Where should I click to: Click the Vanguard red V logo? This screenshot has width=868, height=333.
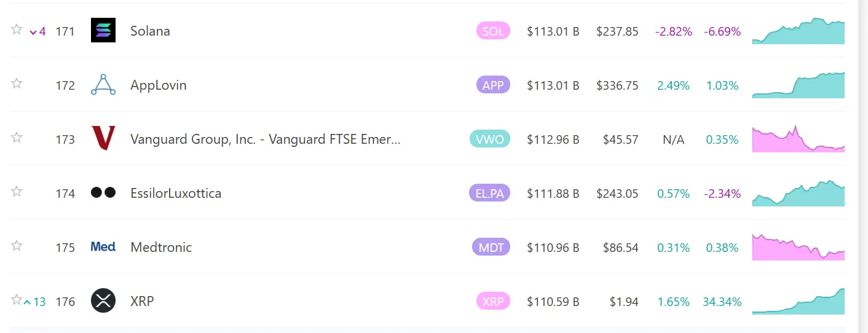pos(103,139)
